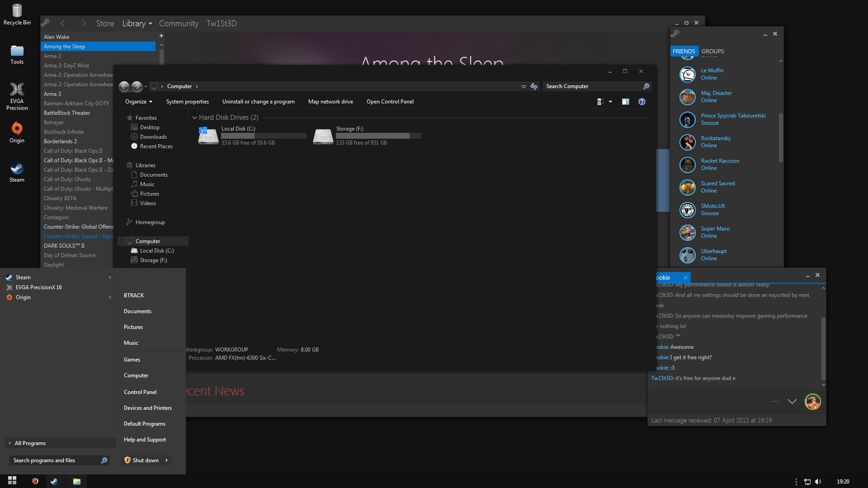
Task: Open Firefox from the taskbar
Action: (35, 481)
